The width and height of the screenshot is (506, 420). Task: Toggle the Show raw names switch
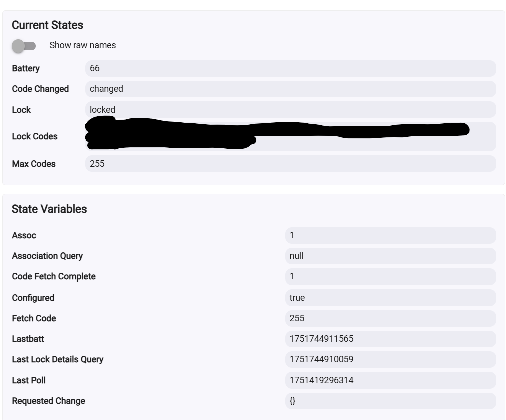click(x=24, y=46)
